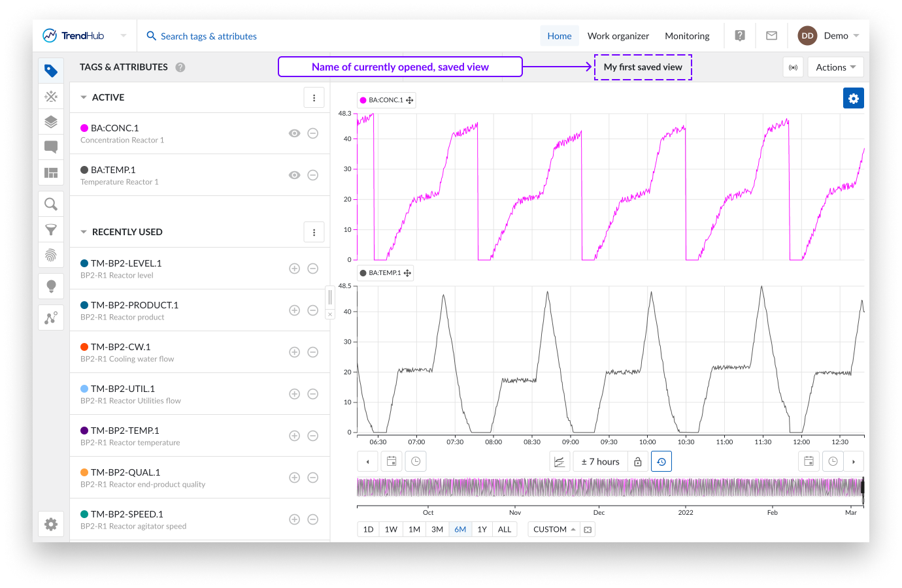
Task: Select the 1Y time range button
Action: click(x=482, y=529)
